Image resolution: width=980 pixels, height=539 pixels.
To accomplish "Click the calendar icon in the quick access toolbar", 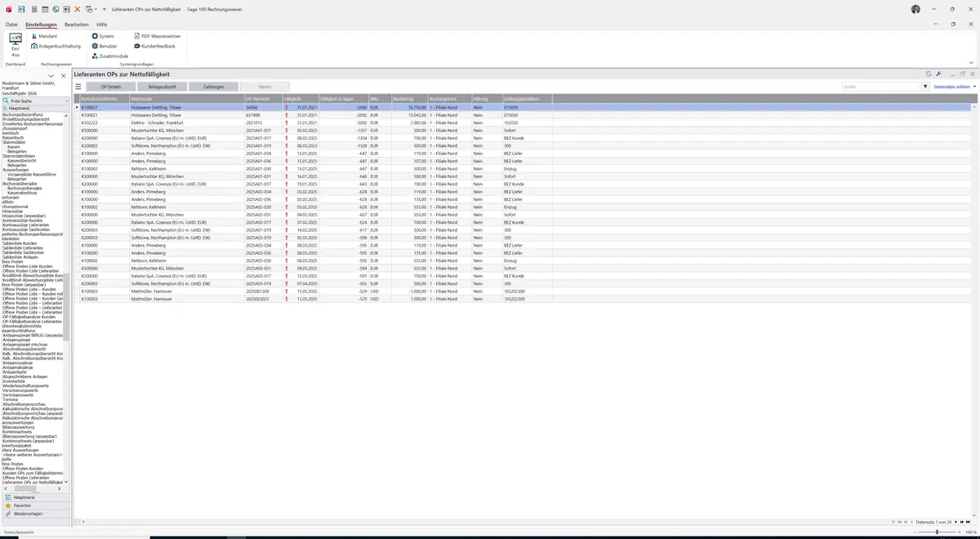I will pyautogui.click(x=45, y=9).
